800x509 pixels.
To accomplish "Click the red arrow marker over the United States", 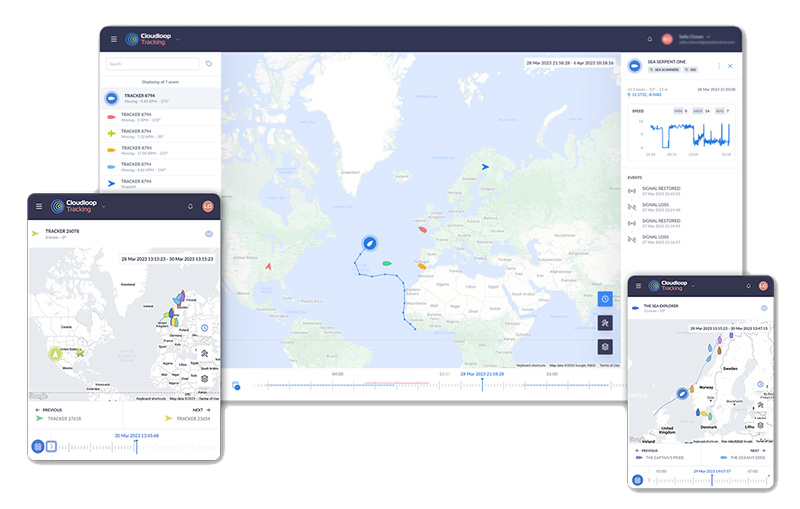I will [268, 266].
